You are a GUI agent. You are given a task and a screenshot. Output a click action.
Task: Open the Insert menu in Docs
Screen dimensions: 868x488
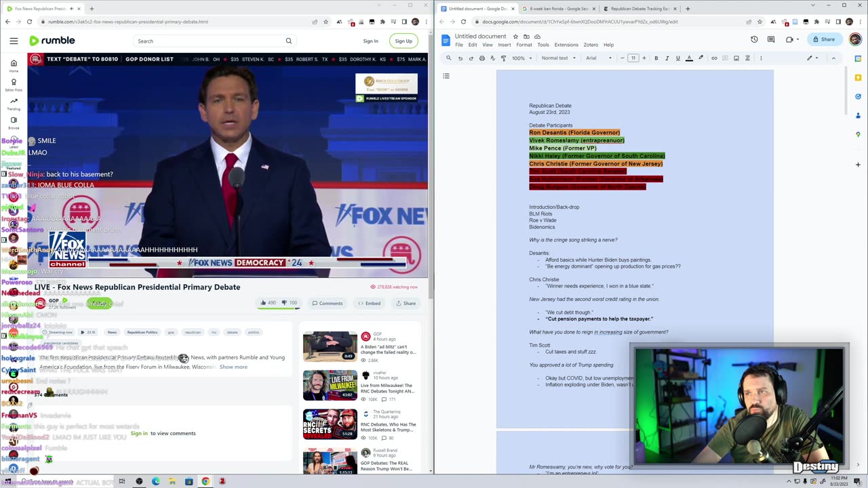coord(505,45)
